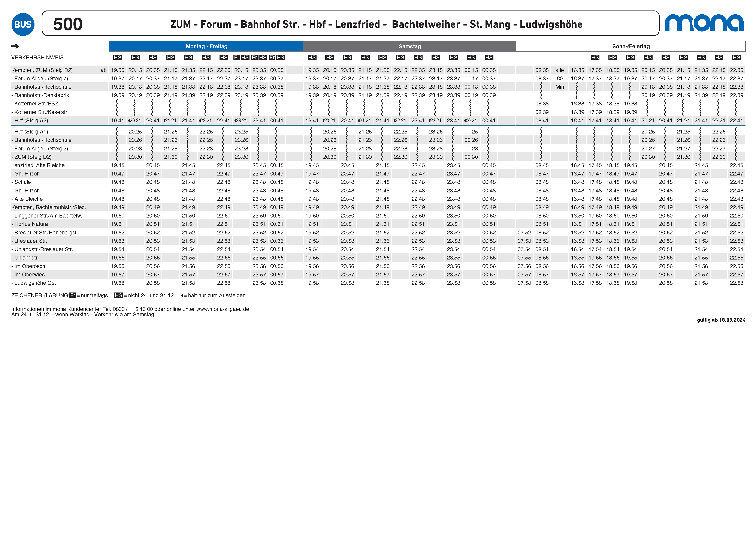756x534 pixels.
Task: Click the 07.52 time at Breslauer Str./Hanebergstr.
Action: 524,232
